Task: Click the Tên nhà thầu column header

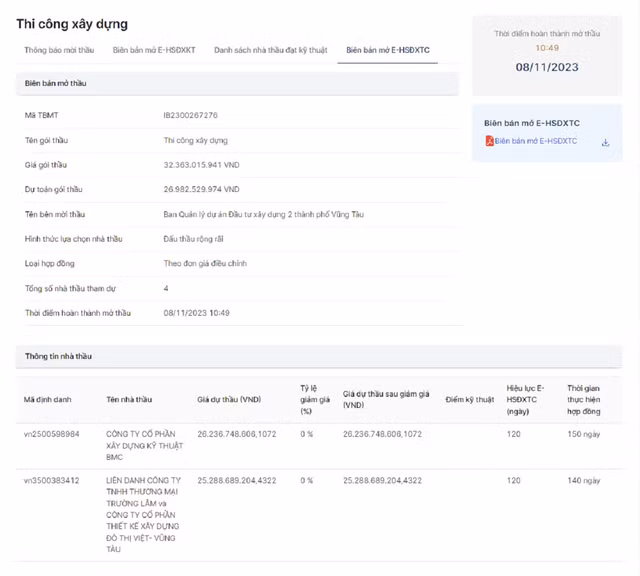Action: coord(130,399)
